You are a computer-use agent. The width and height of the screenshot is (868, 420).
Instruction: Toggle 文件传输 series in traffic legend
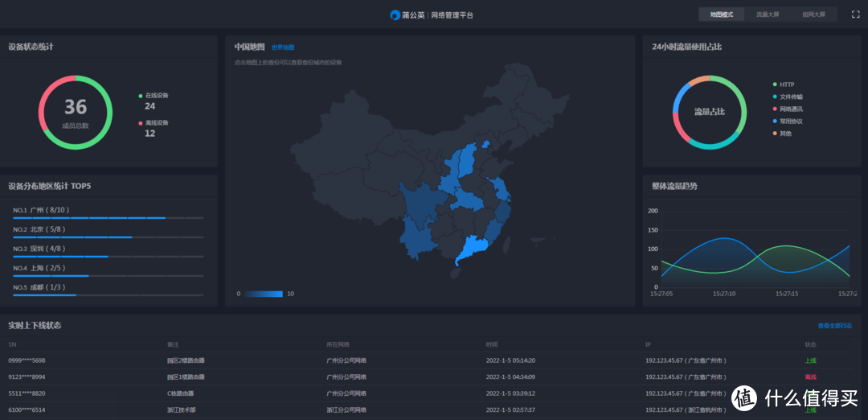[787, 97]
